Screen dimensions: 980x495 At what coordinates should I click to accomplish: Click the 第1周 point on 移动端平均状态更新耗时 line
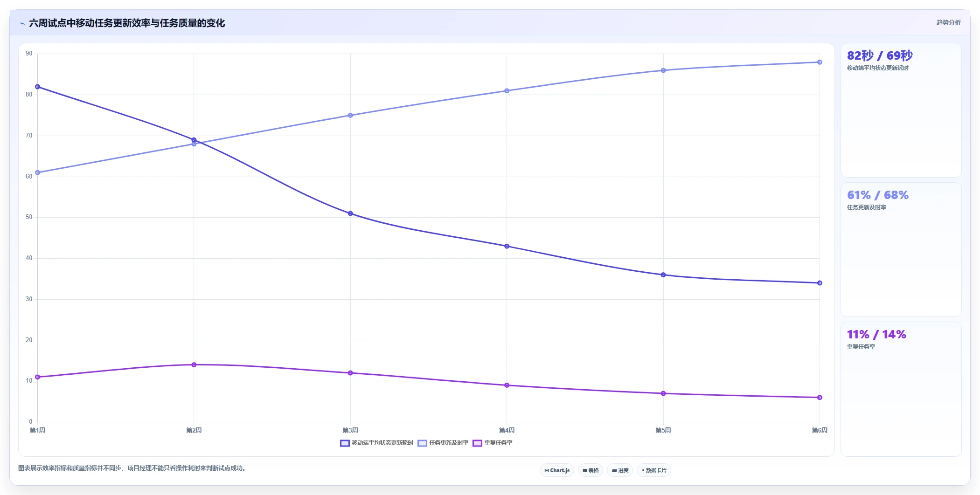click(x=38, y=87)
